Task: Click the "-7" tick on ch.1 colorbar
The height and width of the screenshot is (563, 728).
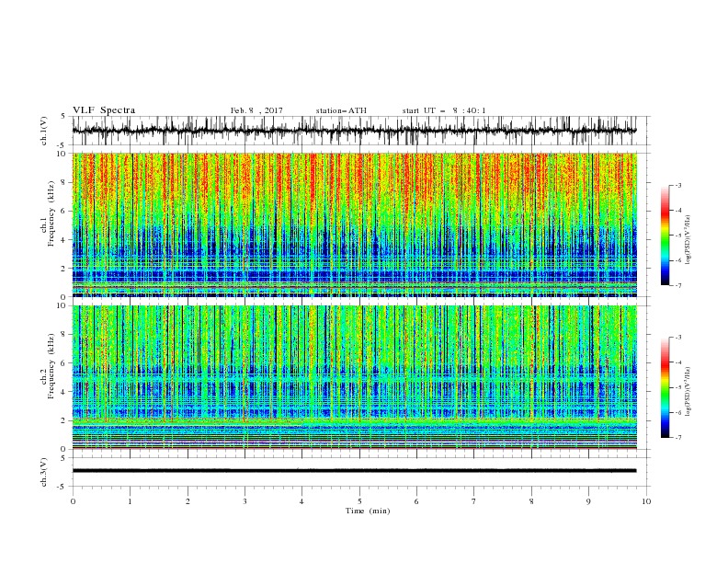Action: 678,285
